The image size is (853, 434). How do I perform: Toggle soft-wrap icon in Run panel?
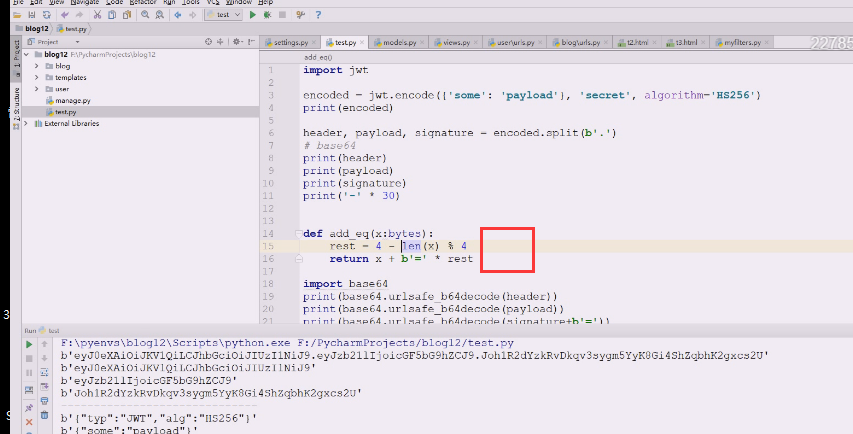[45, 373]
